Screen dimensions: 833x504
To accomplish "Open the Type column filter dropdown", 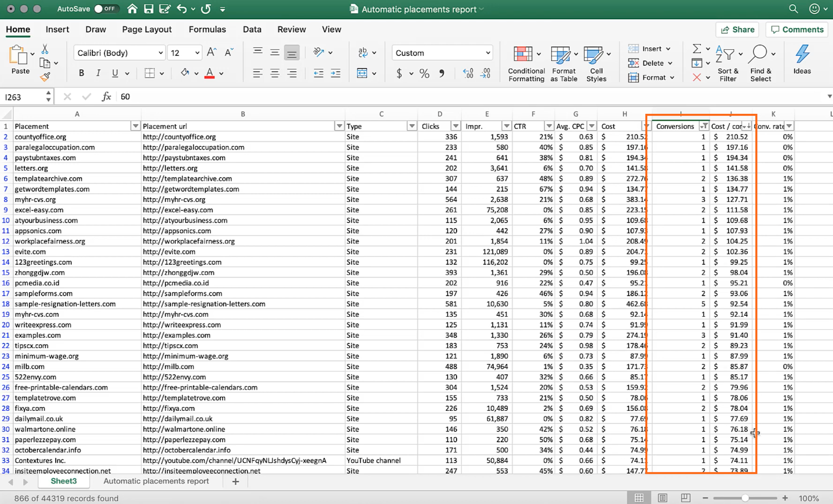I will click(412, 126).
